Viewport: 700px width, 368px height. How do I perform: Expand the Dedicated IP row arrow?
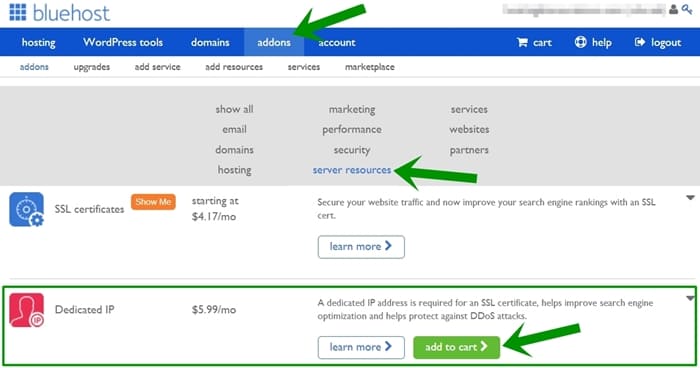click(x=690, y=298)
